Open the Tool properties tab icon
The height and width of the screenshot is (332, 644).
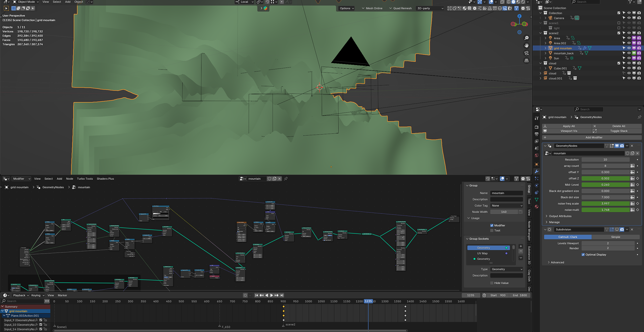click(536, 118)
